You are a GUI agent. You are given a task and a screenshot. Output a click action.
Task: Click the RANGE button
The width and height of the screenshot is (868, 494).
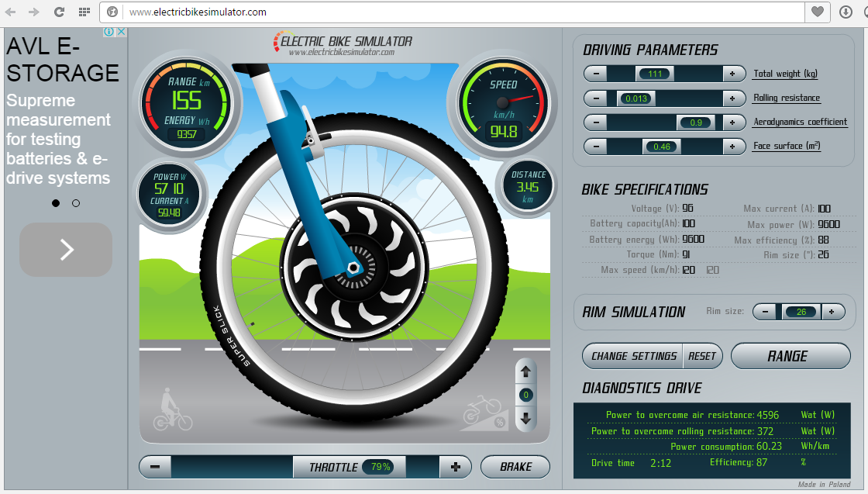click(790, 356)
